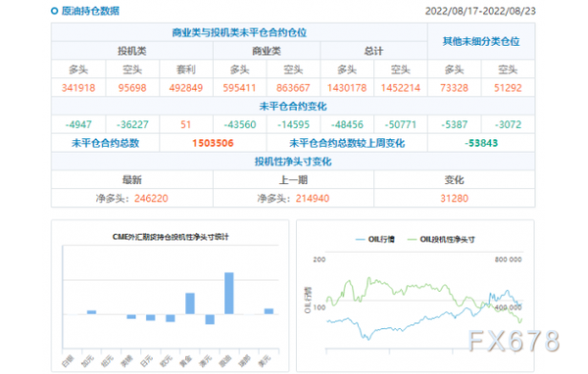This screenshot has height=374, width=588.
Task: Open the 2022/08/17-2022/08/23 date range
Action: tap(480, 11)
